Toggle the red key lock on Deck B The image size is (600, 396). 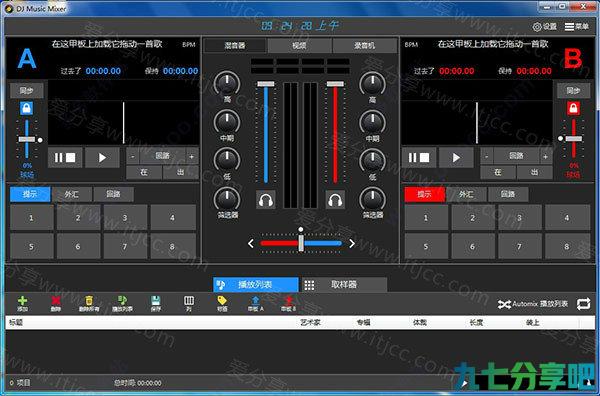pos(573,108)
